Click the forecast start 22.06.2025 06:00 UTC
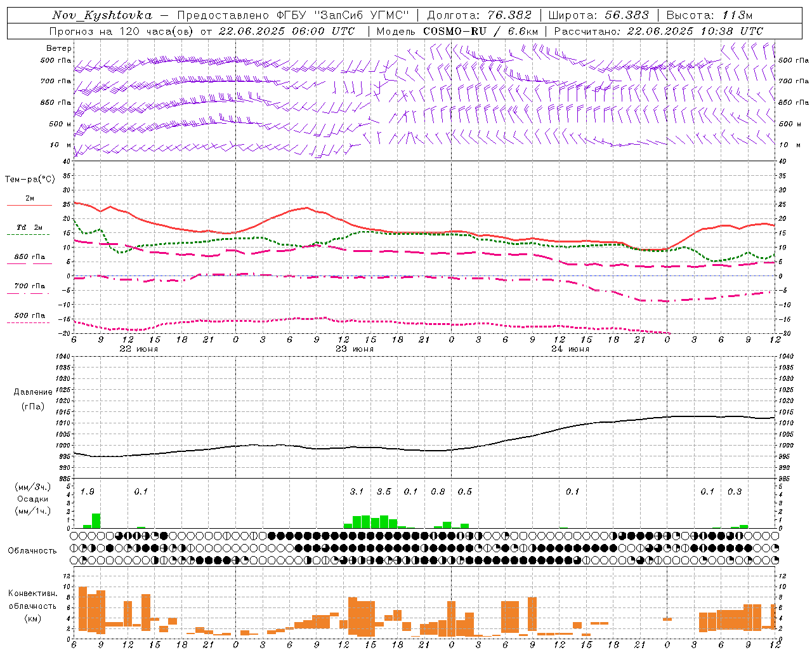 (x=286, y=31)
